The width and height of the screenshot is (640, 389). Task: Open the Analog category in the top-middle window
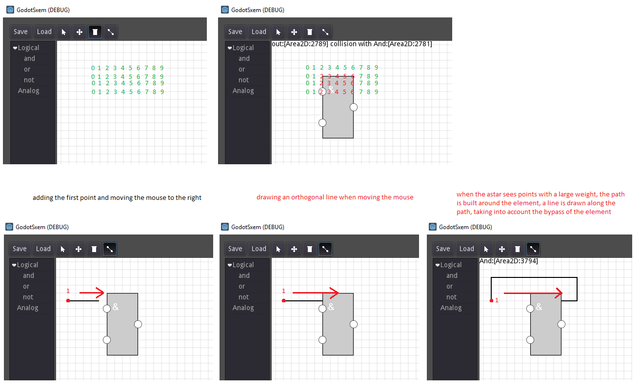click(243, 91)
